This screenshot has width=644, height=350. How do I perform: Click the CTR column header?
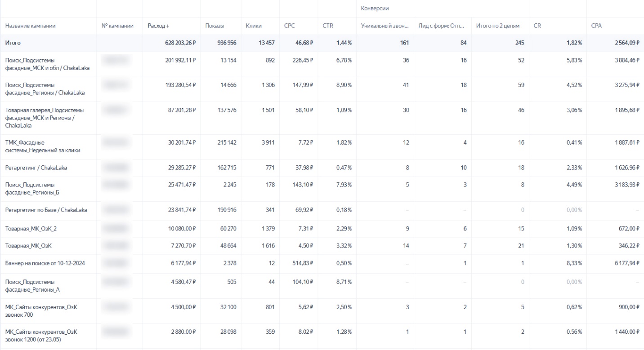[x=328, y=26]
